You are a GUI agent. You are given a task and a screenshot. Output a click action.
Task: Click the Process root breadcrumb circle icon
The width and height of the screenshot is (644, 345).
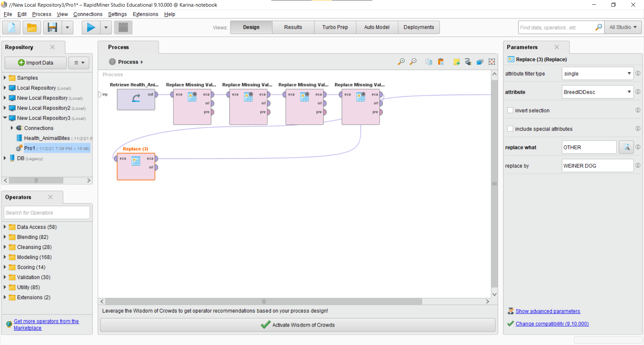coord(112,62)
